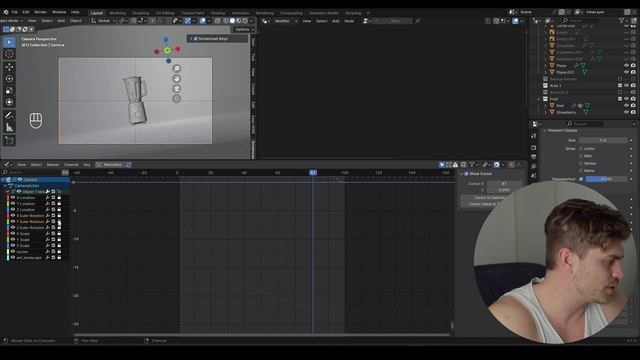Collapse Viewport Display panel
This screenshot has width=640, height=360.
(545, 131)
